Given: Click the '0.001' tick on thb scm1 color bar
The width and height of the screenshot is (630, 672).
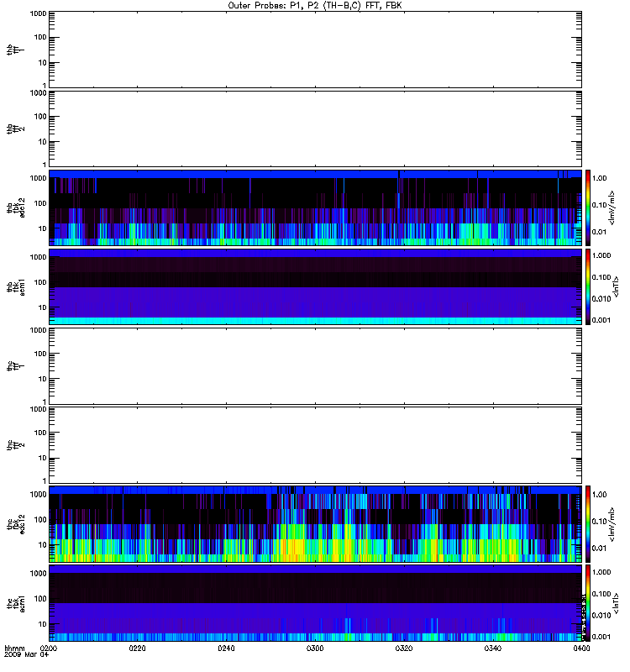Looking at the screenshot, I should [x=601, y=320].
